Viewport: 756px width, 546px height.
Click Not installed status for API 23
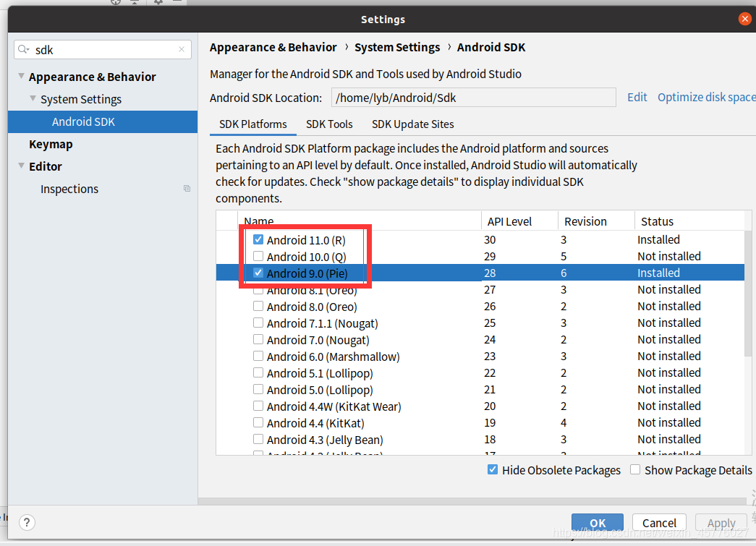point(669,356)
